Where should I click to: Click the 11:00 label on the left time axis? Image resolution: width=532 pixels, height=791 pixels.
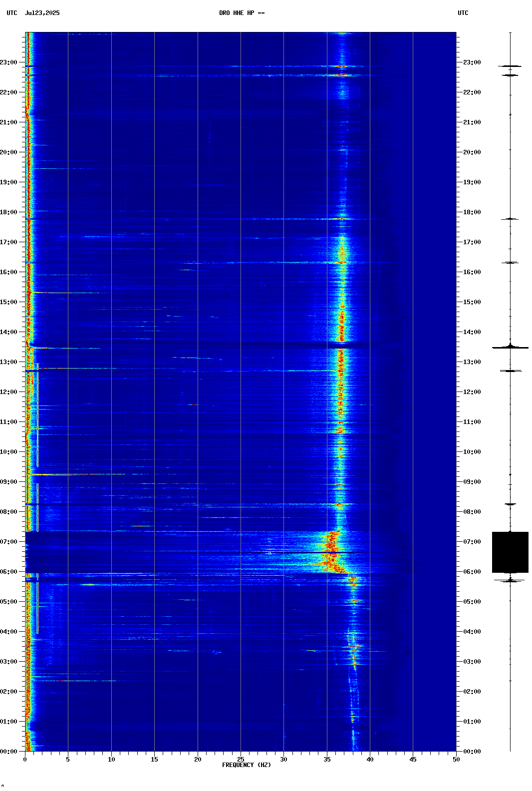point(8,422)
